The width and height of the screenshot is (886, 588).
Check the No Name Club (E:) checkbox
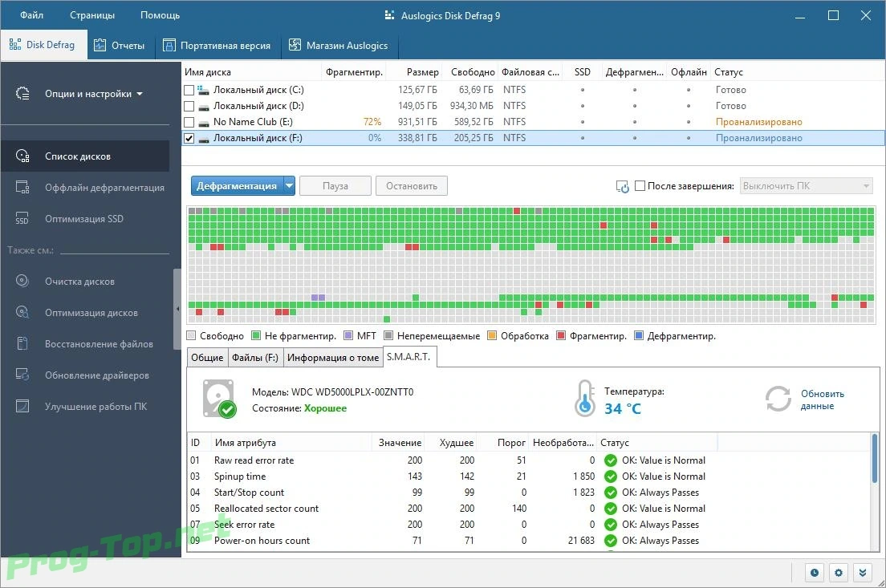coord(189,122)
